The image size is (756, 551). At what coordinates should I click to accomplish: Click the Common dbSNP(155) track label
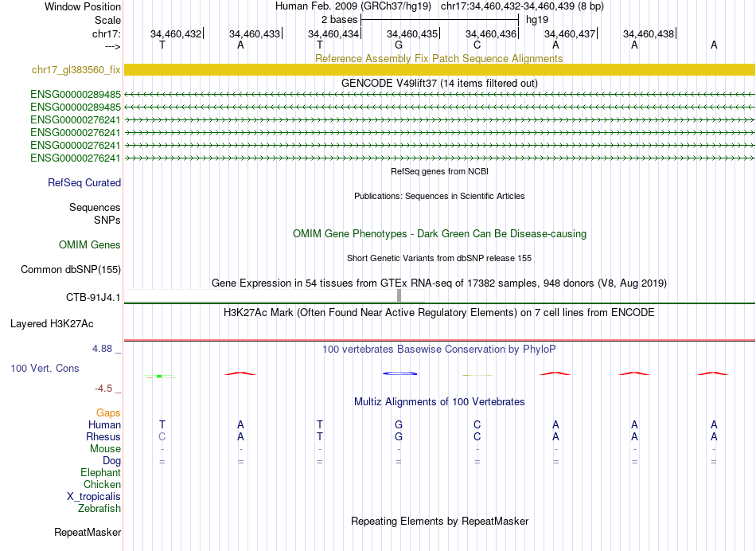[x=71, y=270]
